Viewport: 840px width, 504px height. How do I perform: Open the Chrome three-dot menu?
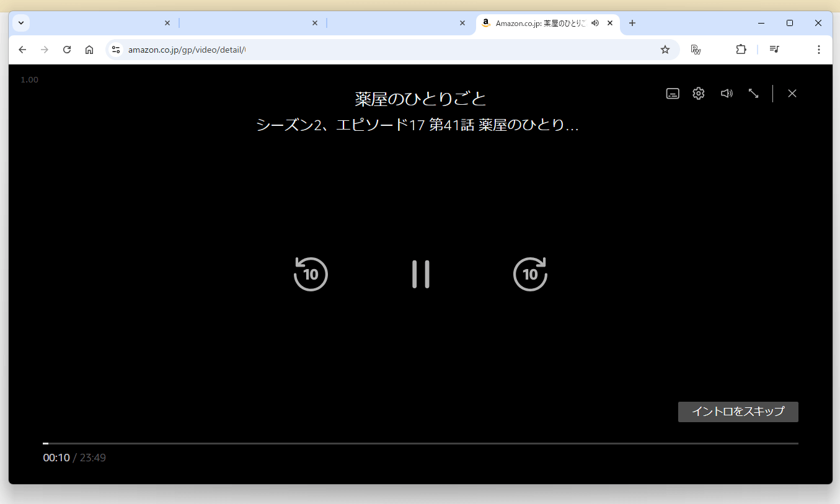click(819, 49)
